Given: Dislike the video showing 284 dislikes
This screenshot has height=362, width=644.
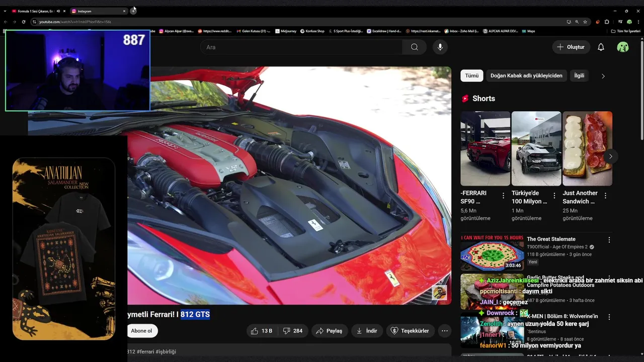Looking at the screenshot, I should (292, 331).
